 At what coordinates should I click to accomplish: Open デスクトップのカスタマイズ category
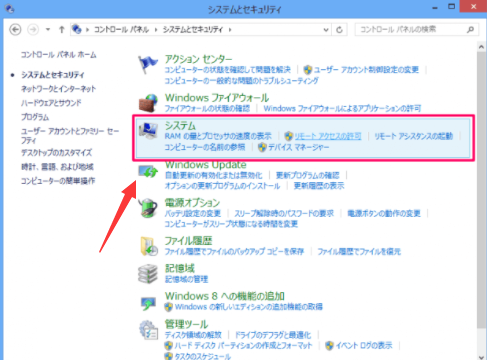click(56, 153)
